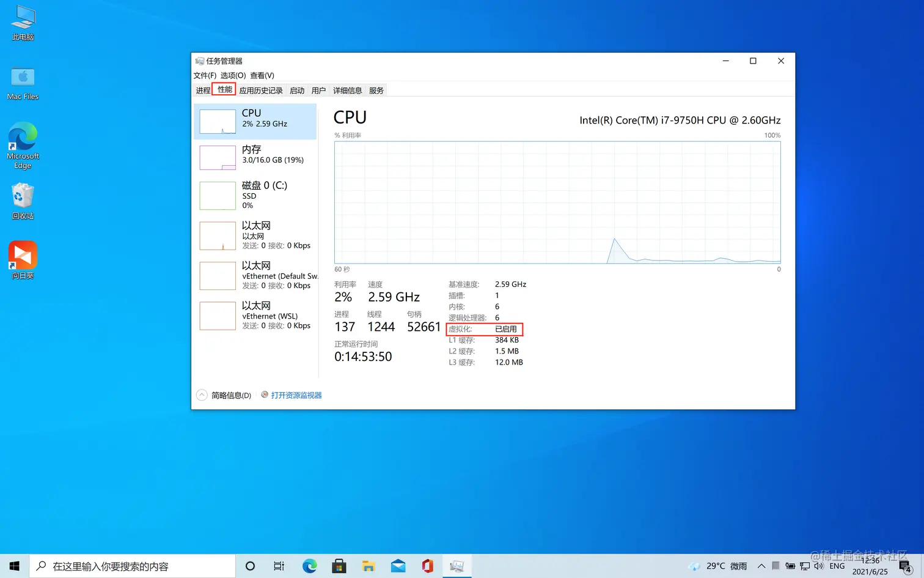The height and width of the screenshot is (578, 924).
Task: Switch to the 服务 tab
Action: 376,91
